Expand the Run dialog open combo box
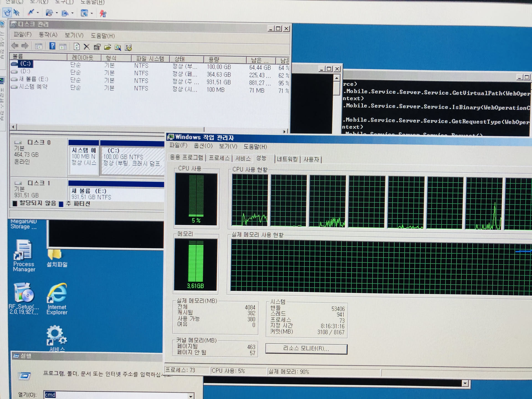 coord(191,396)
